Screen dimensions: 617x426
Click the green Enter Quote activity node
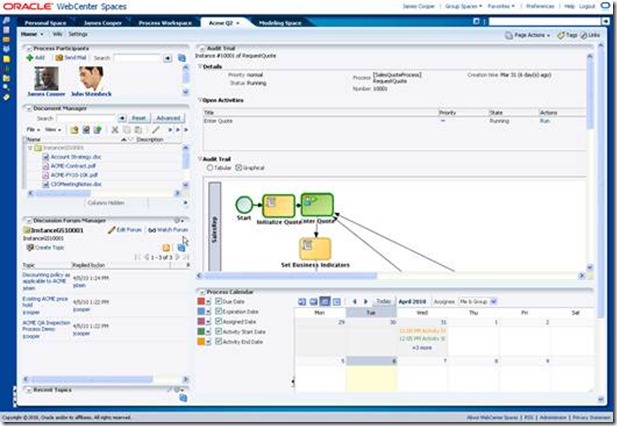click(317, 205)
